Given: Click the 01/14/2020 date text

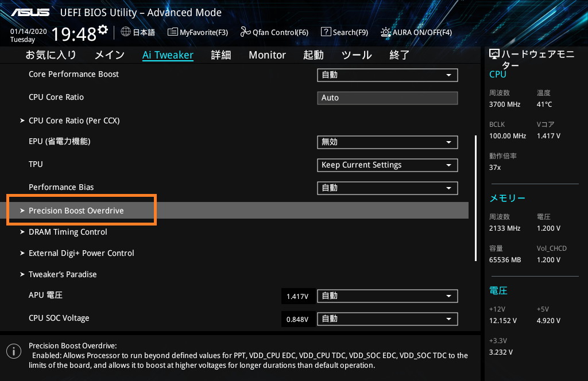Looking at the screenshot, I should [x=29, y=32].
